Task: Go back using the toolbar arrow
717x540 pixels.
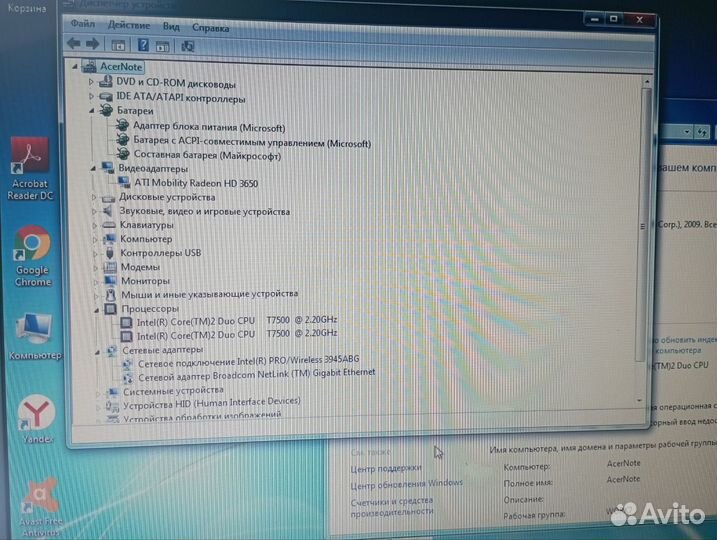Action: (x=73, y=43)
